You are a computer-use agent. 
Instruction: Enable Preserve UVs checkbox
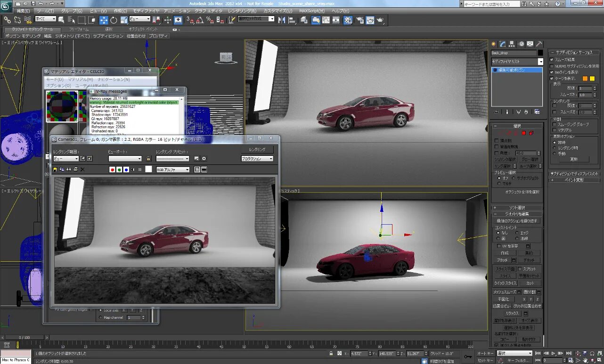[x=499, y=246]
